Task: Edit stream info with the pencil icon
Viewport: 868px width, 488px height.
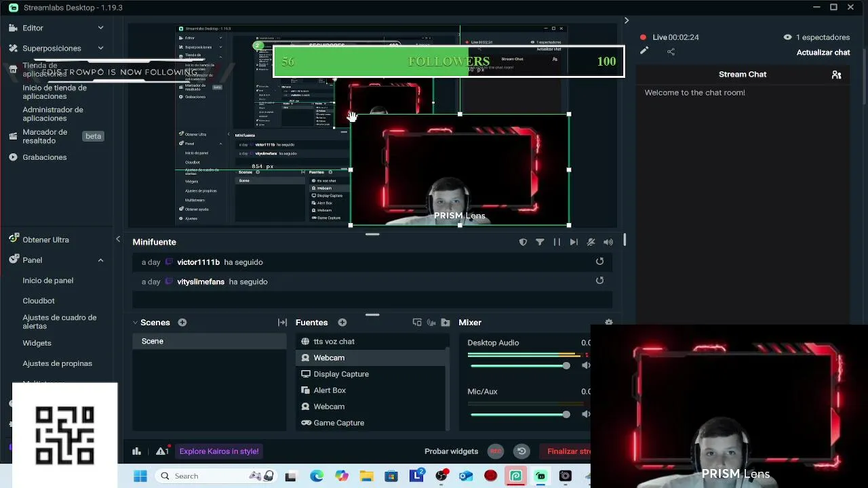Action: (x=644, y=51)
